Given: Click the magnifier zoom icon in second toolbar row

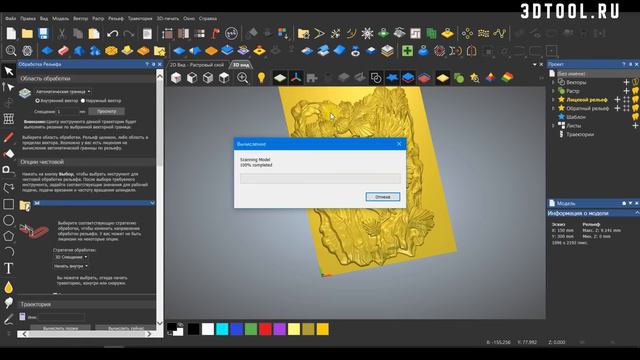Looking at the screenshot, I should coord(11,51).
